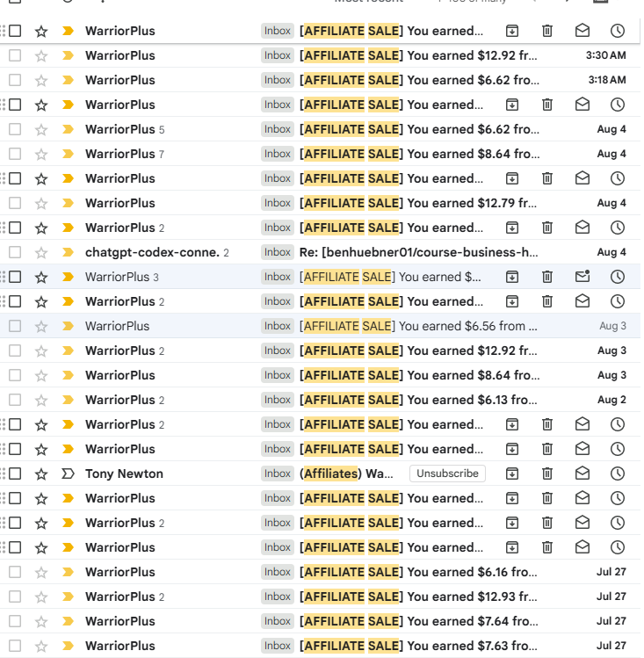Image resolution: width=644 pixels, height=658 pixels.
Task: Select the WarriorPlus 3 conversation checkbox
Action: pos(15,277)
